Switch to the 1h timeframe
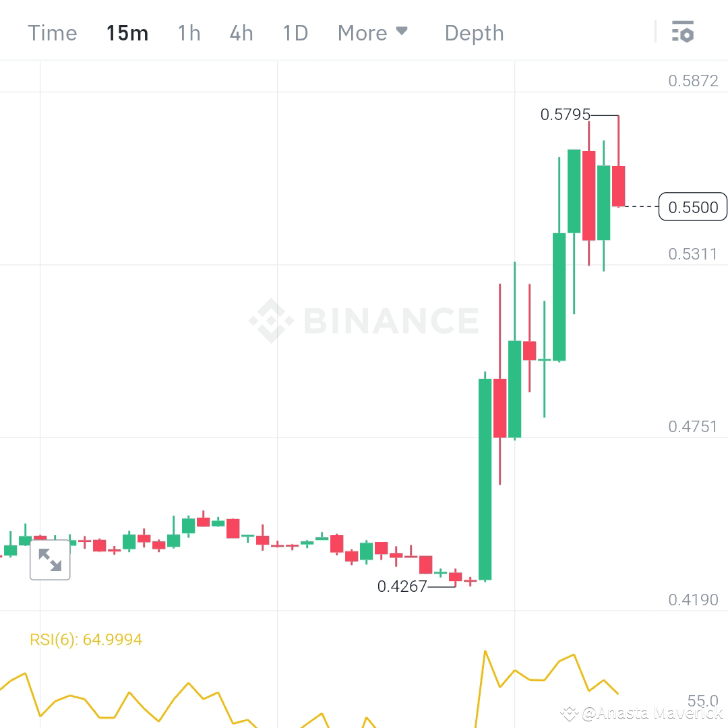This screenshot has width=728, height=728. coord(188,32)
